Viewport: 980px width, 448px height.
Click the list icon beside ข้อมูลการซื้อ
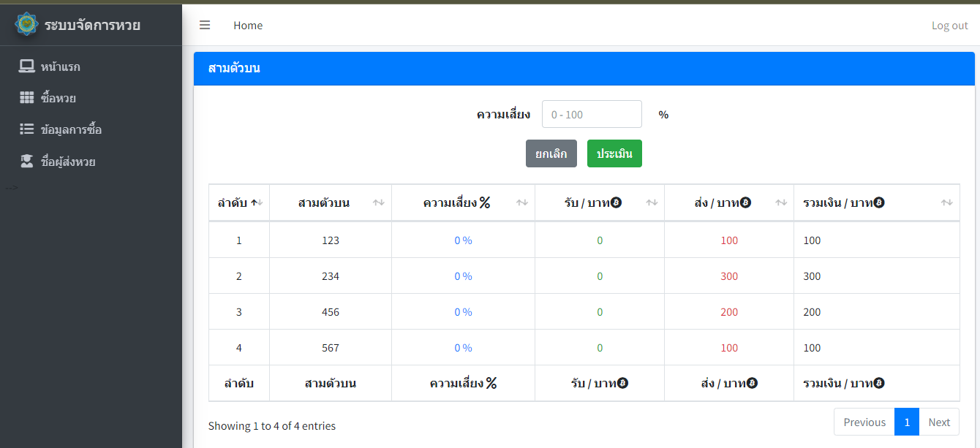tap(27, 129)
